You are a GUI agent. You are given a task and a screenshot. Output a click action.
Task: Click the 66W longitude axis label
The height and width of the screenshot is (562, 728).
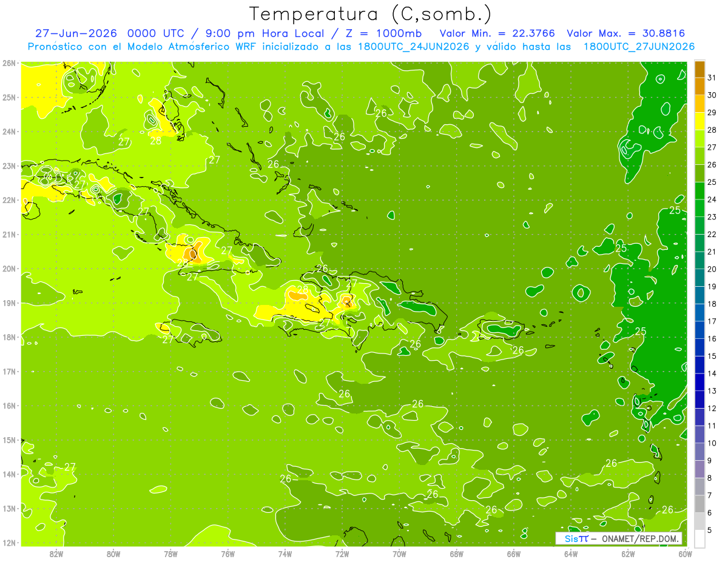point(514,554)
